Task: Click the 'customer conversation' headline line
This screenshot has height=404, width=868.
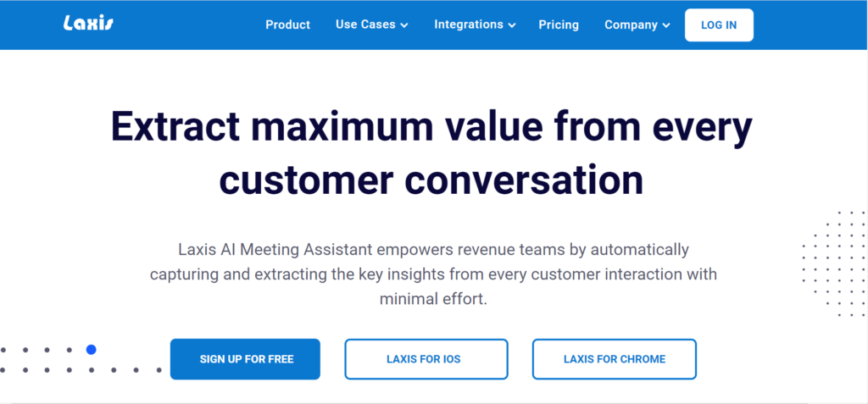Action: point(431,180)
